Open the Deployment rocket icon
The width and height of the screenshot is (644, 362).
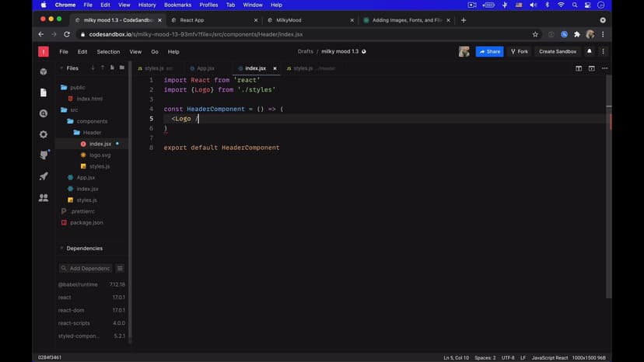tap(44, 176)
